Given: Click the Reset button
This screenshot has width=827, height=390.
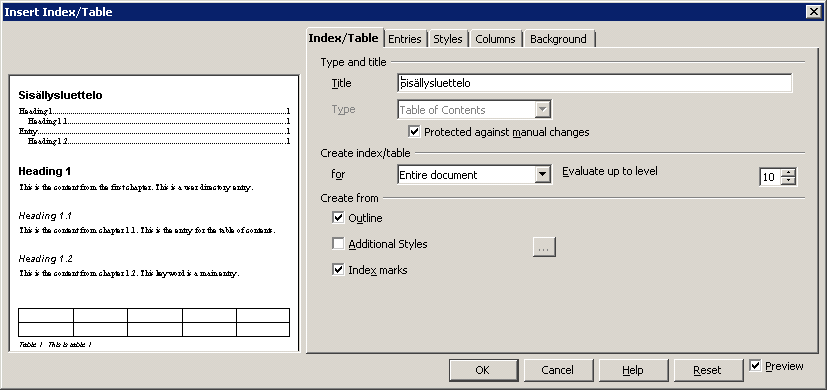Looking at the screenshot, I should pos(708,370).
